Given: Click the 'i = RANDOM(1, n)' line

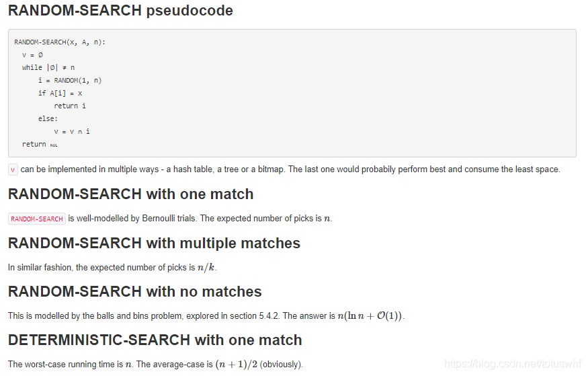Looking at the screenshot, I should coord(70,80).
